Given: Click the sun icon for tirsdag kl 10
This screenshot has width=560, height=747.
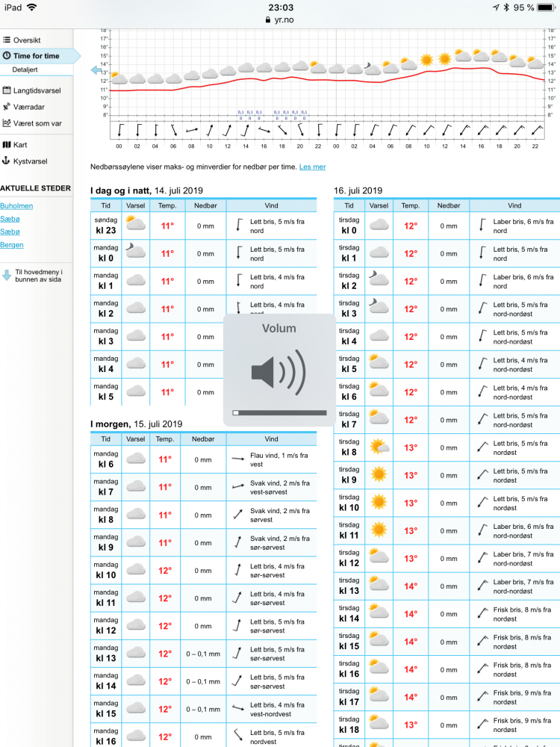Looking at the screenshot, I should click(379, 503).
